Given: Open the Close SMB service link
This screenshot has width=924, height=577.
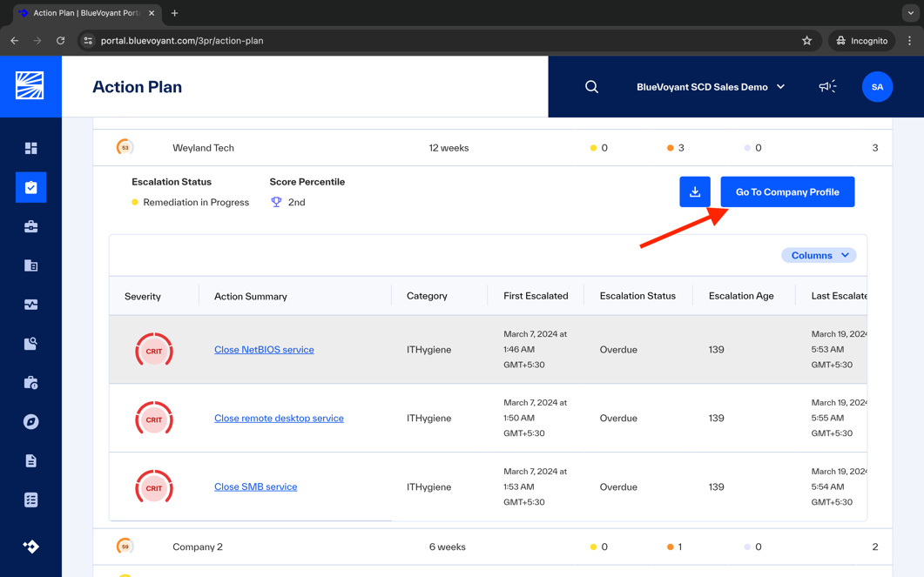Looking at the screenshot, I should pos(256,486).
